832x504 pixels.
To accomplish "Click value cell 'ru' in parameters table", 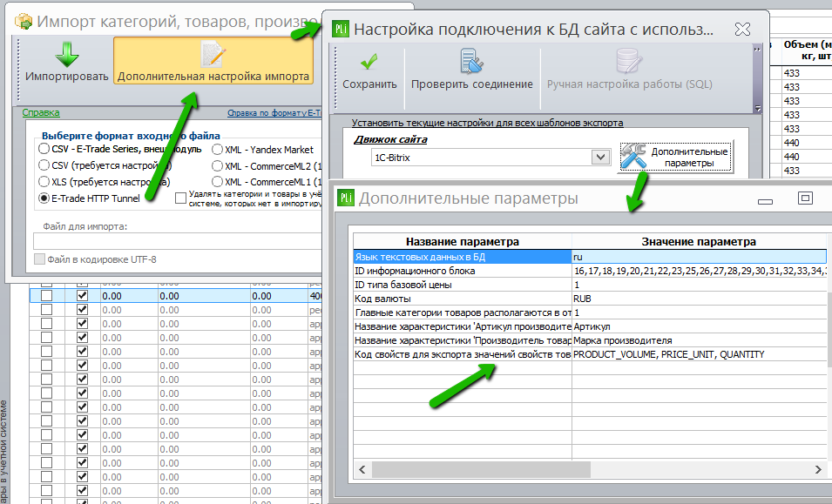I will point(699,257).
